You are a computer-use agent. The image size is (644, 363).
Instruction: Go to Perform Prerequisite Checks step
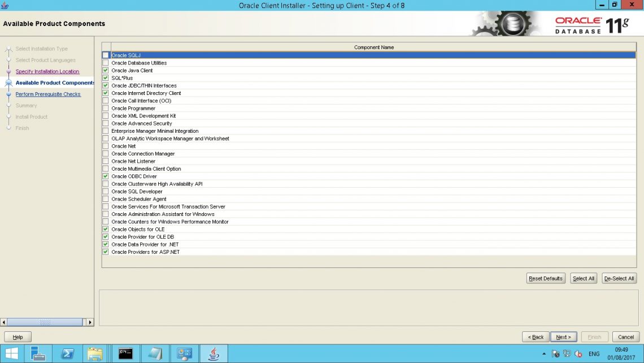click(x=48, y=94)
